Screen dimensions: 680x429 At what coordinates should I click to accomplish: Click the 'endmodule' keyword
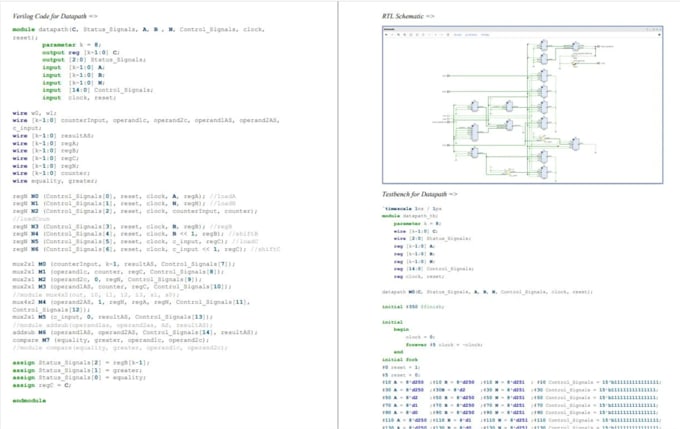[x=29, y=400]
